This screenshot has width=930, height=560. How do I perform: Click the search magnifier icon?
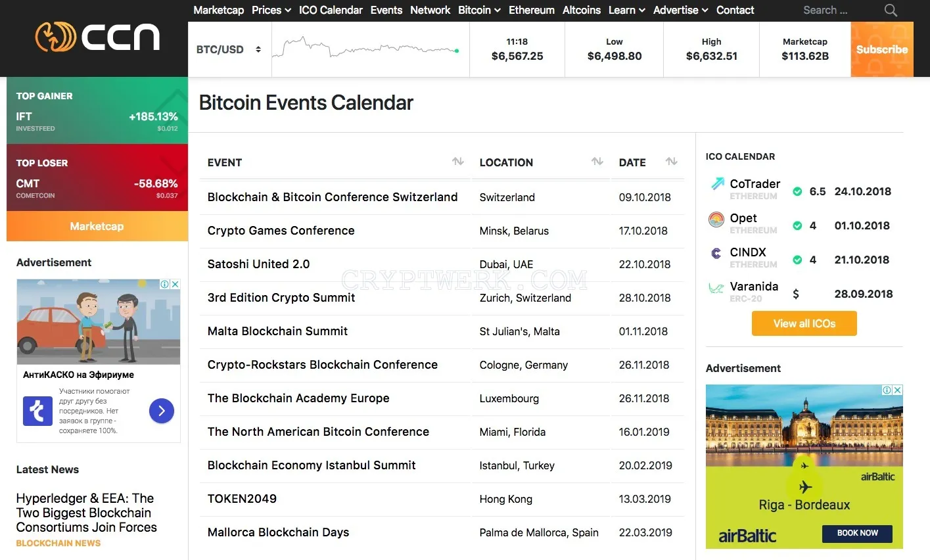(x=891, y=10)
